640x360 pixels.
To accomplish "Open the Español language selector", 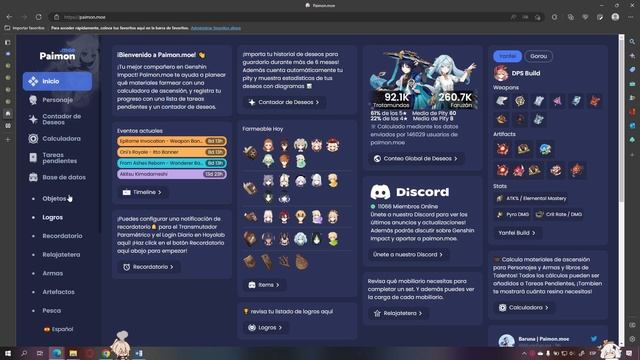I will [58, 329].
